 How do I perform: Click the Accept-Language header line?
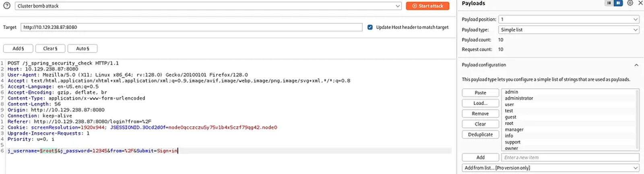(x=53, y=86)
